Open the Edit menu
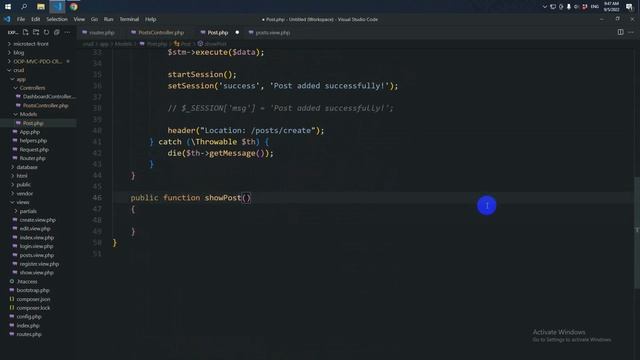Image resolution: width=640 pixels, height=360 pixels. point(36,19)
